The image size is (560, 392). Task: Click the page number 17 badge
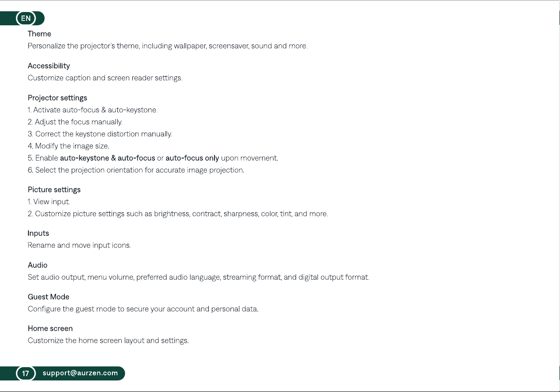click(26, 373)
